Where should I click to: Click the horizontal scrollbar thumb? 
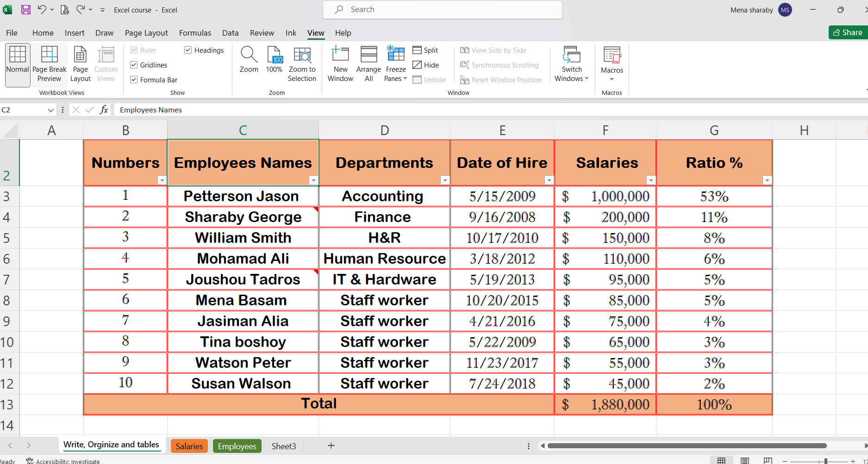687,446
